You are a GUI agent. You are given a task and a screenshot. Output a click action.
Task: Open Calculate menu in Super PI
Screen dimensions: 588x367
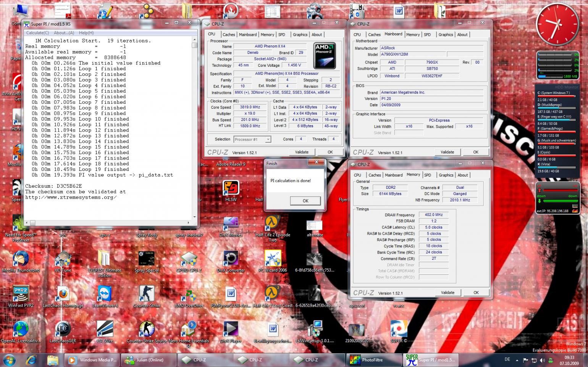(x=37, y=33)
